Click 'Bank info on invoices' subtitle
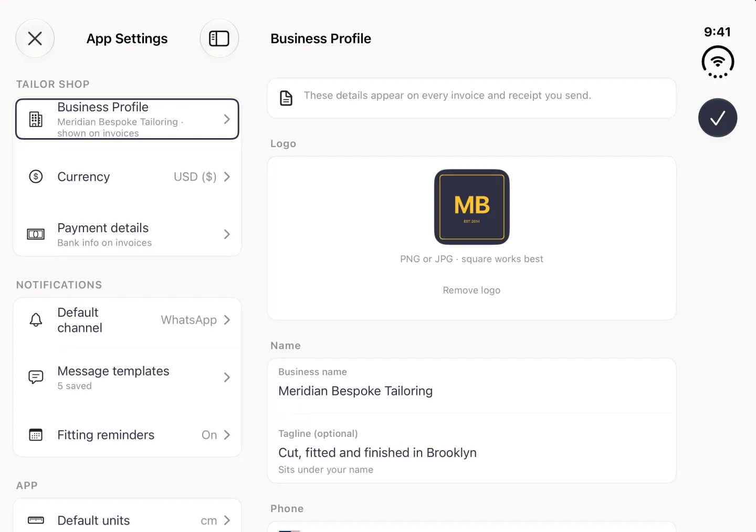The image size is (756, 532). 104,243
